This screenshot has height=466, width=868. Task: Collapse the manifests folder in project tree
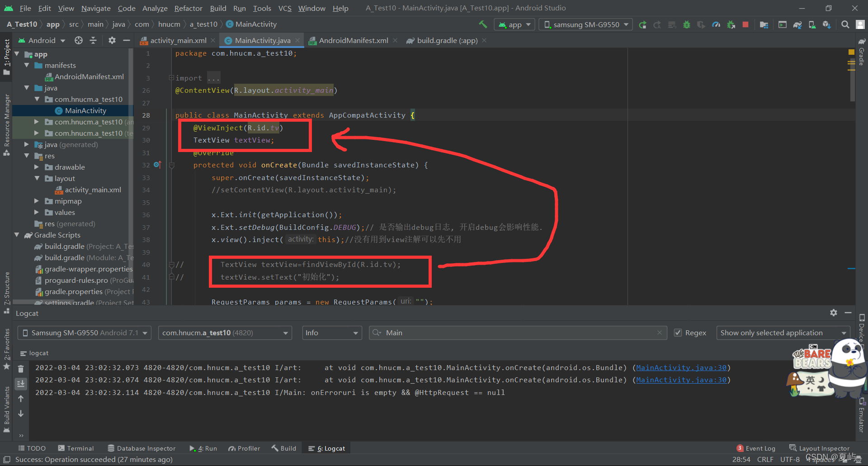[x=27, y=65]
